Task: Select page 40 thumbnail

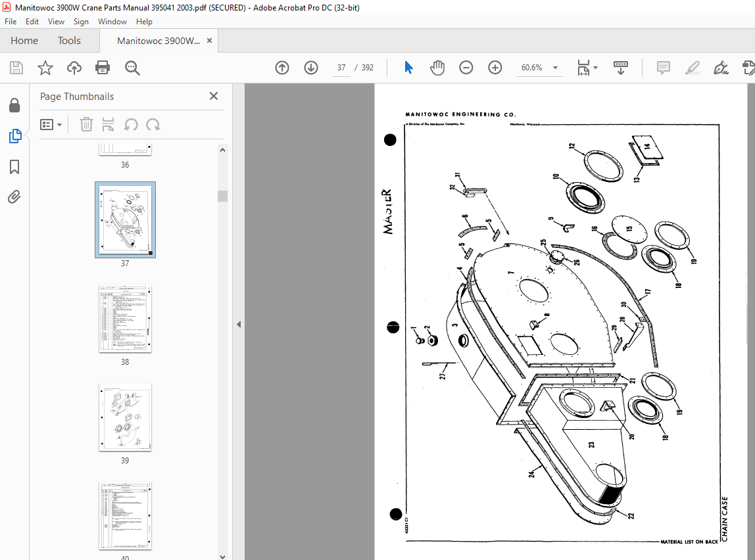Action: 125,516
